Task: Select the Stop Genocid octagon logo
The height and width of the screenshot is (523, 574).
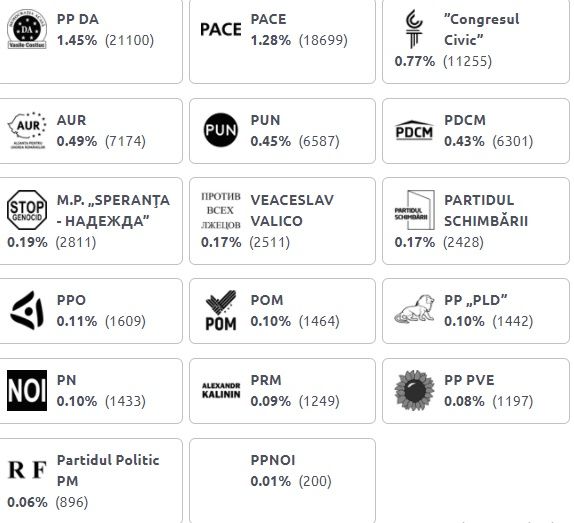Action: pos(27,210)
